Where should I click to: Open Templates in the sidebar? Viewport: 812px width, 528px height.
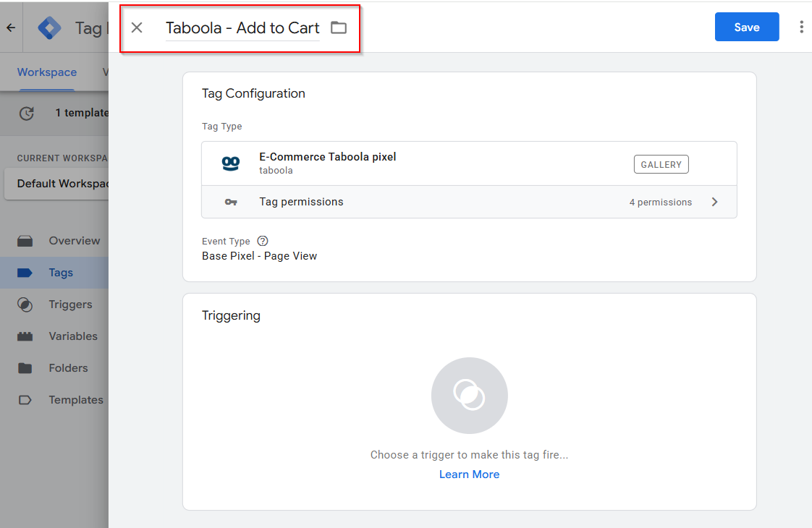pos(54,400)
